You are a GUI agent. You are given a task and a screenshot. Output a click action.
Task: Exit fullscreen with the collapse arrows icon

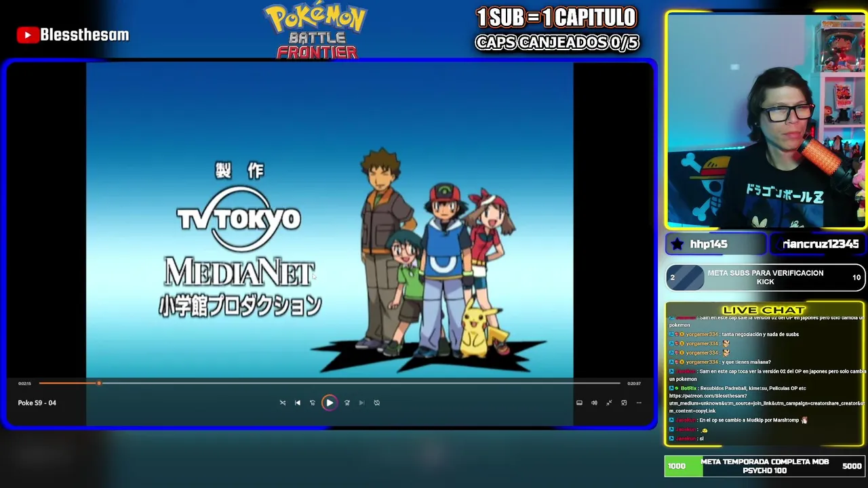pos(609,403)
